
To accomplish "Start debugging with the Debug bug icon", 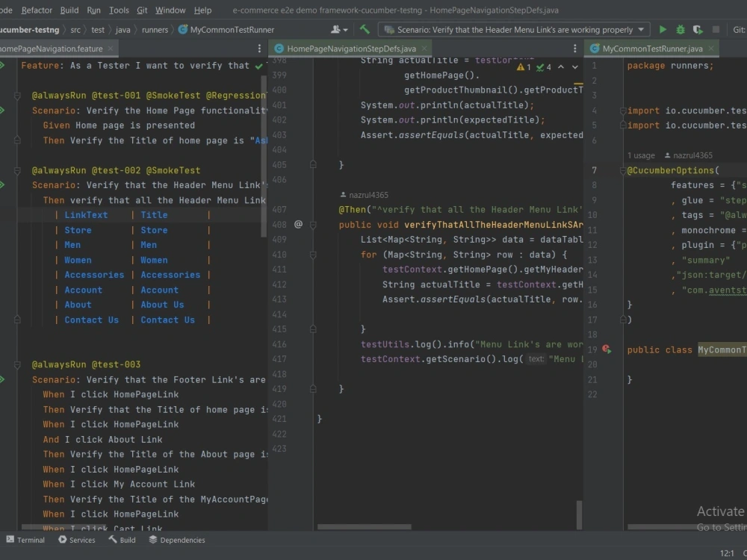I will pos(681,30).
